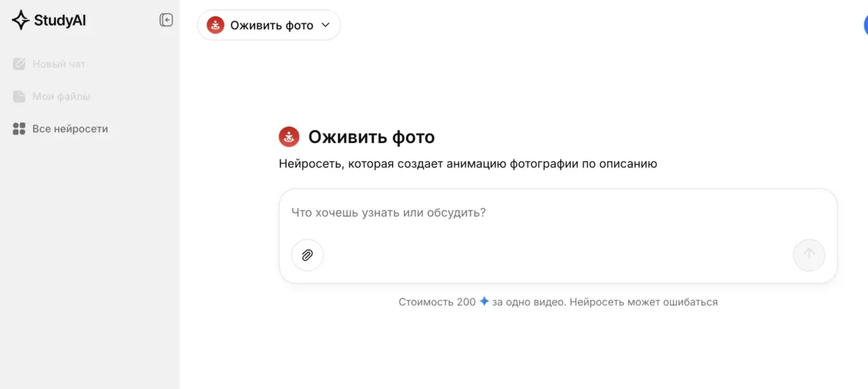The width and height of the screenshot is (868, 389).
Task: Start a new chat via Новый чат label
Action: (59, 64)
